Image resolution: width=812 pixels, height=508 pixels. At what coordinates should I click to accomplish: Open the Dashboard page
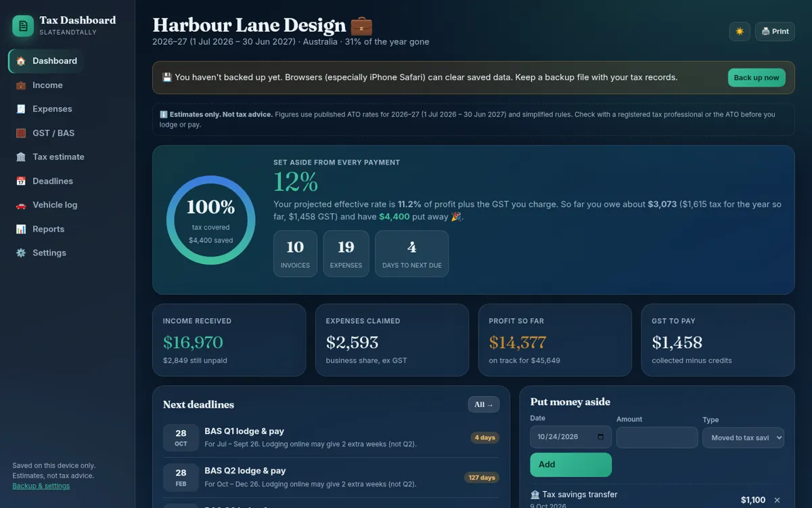[x=45, y=61]
